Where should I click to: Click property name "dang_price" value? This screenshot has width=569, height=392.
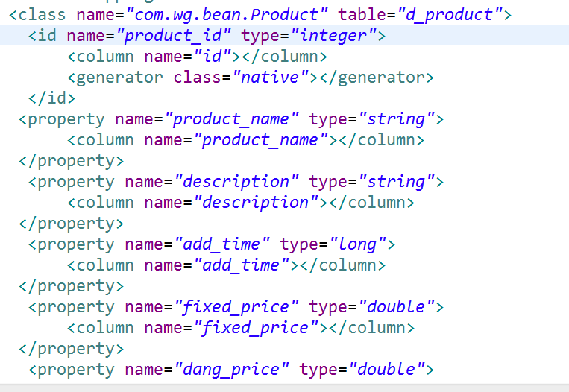231,370
